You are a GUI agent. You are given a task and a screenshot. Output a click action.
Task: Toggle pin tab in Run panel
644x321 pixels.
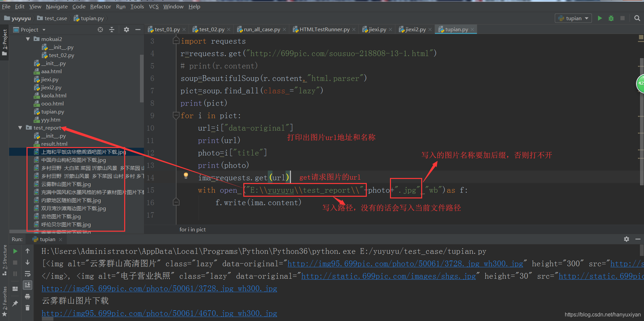click(15, 303)
